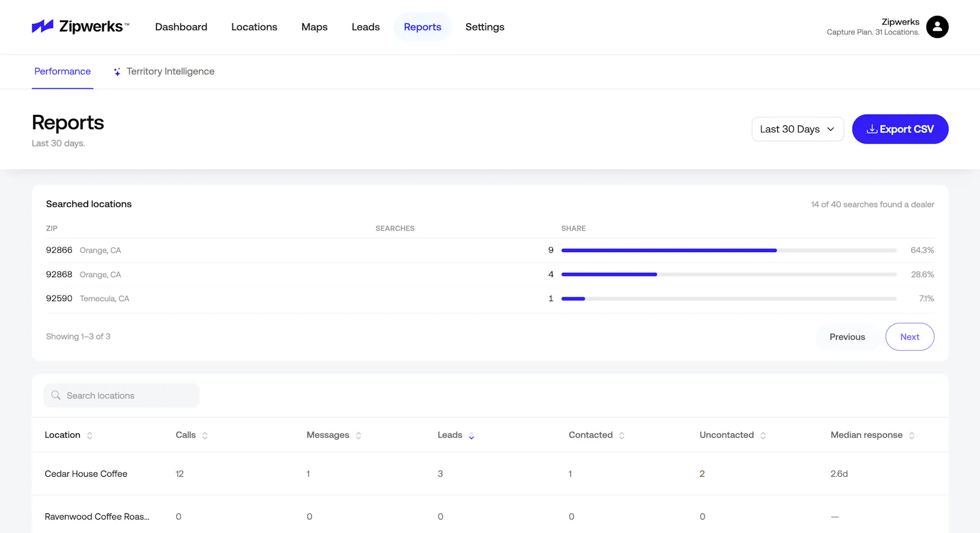Select the Cedar House Coffee location
The image size is (980, 533).
point(86,474)
